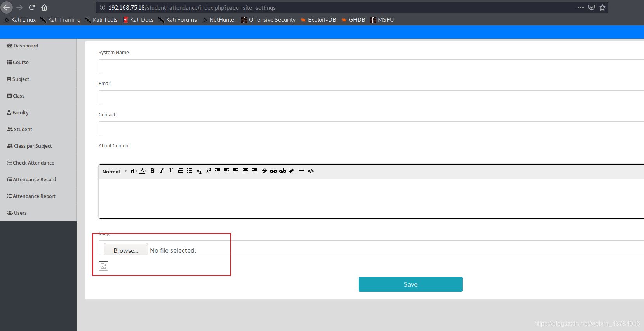Open the text color picker
Viewport: 644px width, 331px height.
pos(143,171)
